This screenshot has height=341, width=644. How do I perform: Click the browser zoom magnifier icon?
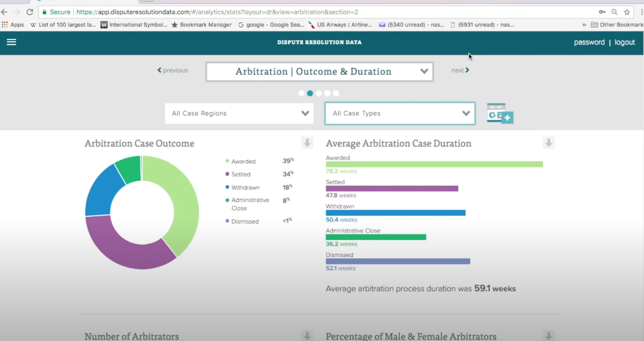click(614, 12)
